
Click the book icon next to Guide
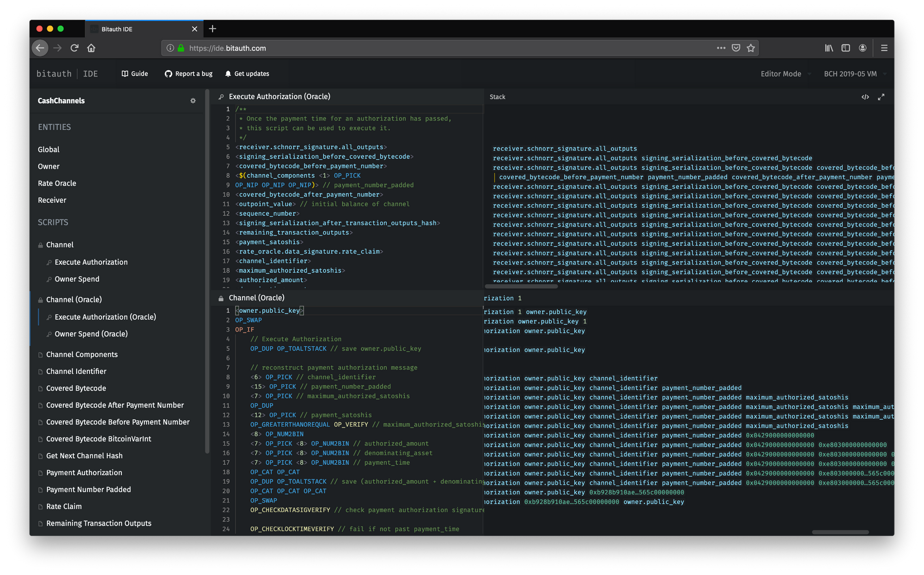(x=124, y=73)
